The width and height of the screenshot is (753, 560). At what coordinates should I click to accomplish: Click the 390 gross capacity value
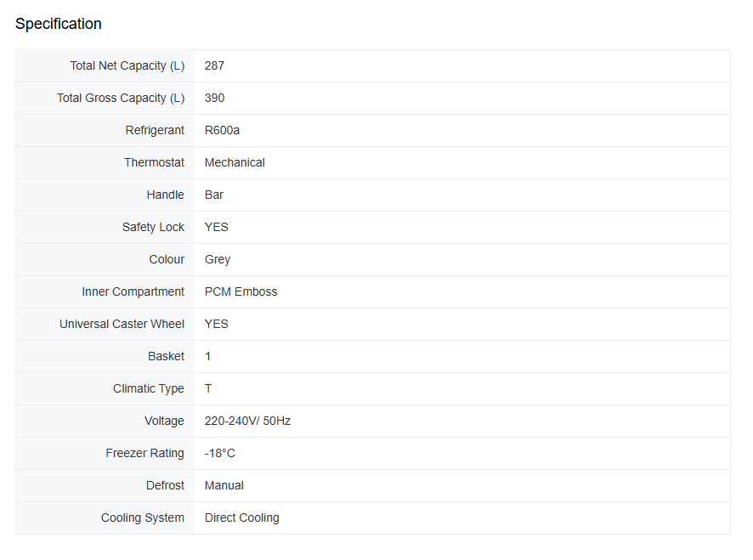click(x=214, y=98)
